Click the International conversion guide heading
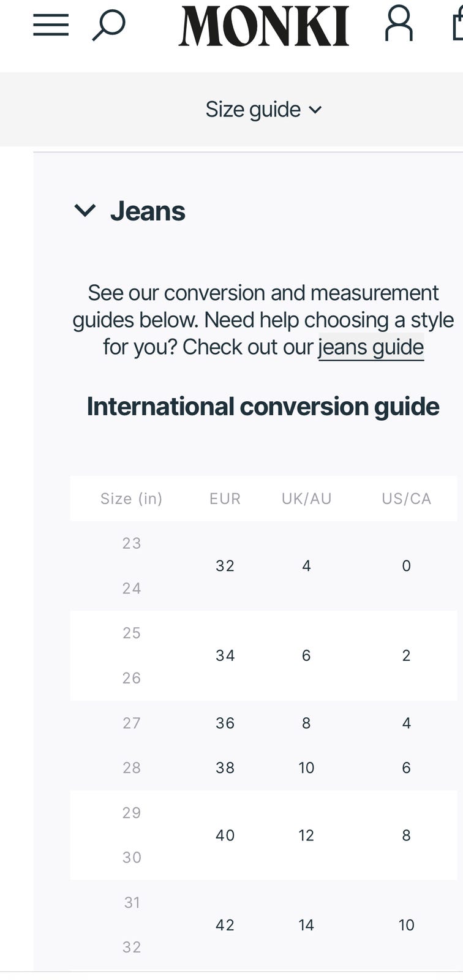Viewport: 463px width, 980px height. (x=263, y=407)
